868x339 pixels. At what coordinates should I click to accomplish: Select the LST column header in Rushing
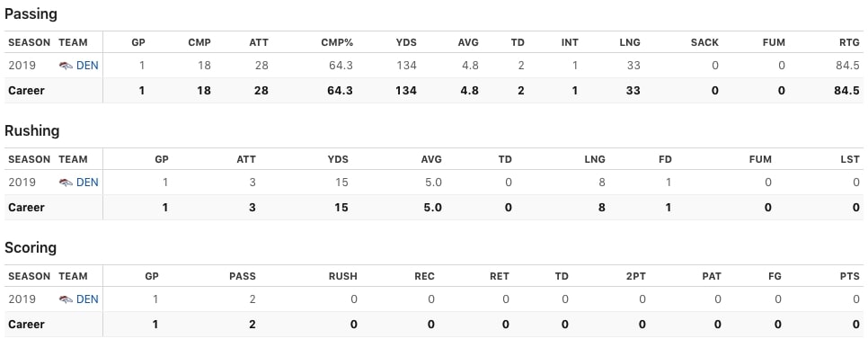coord(851,159)
